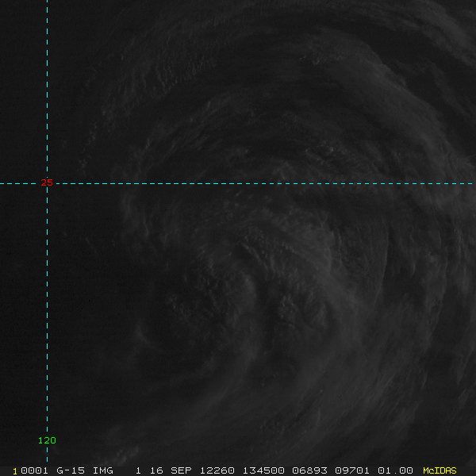
Task: Click the line coordinate 06893
Action: (x=309, y=470)
